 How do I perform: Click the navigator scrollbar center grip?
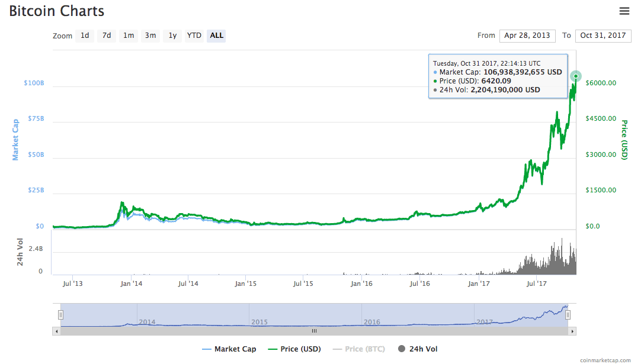314,331
